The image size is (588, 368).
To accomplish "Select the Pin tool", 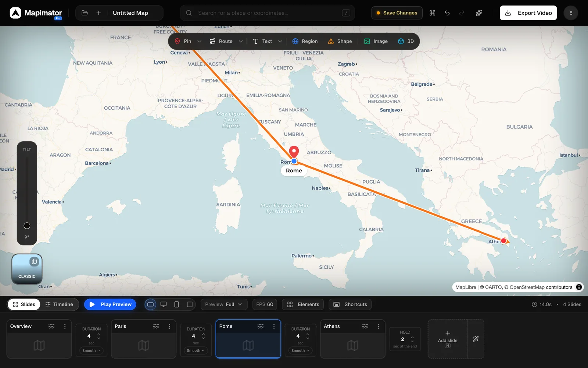I will 183,41.
